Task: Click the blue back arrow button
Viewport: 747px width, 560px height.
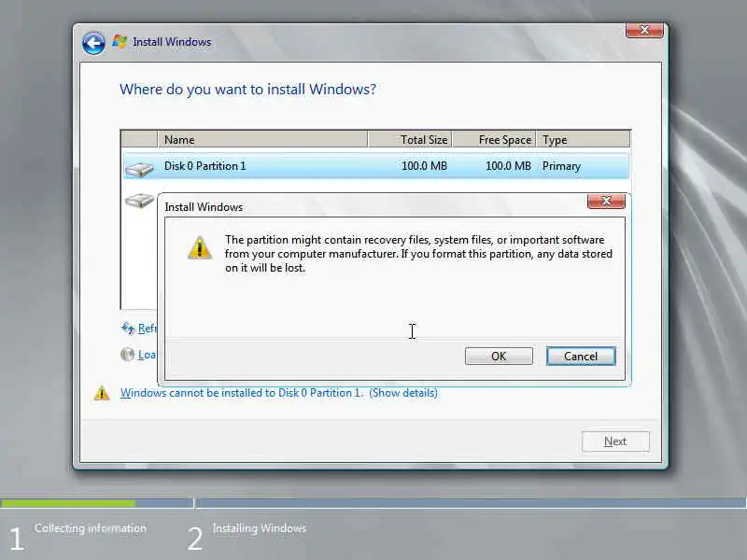Action: (x=93, y=44)
